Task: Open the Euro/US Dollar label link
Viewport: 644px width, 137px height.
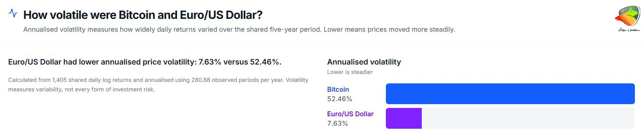Action: (x=350, y=114)
